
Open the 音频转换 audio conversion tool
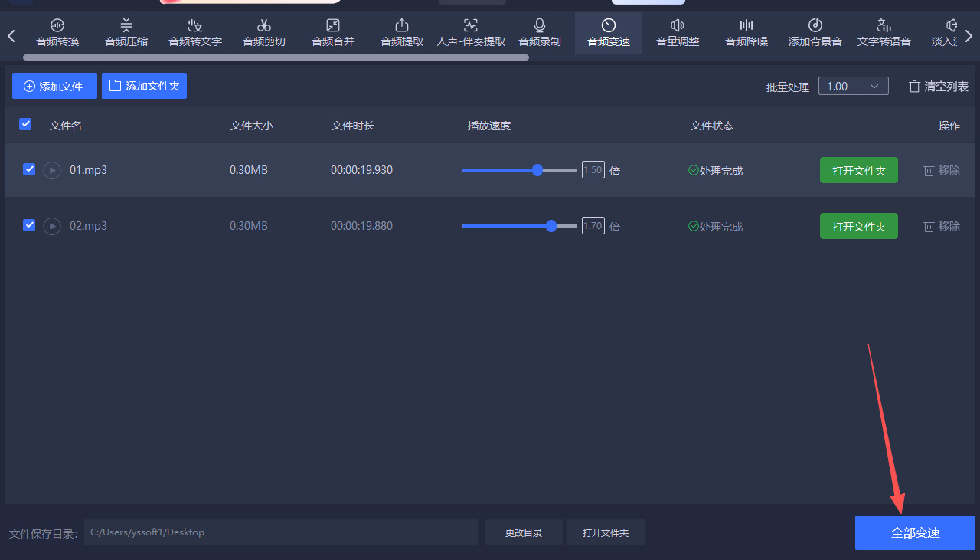pos(57,33)
